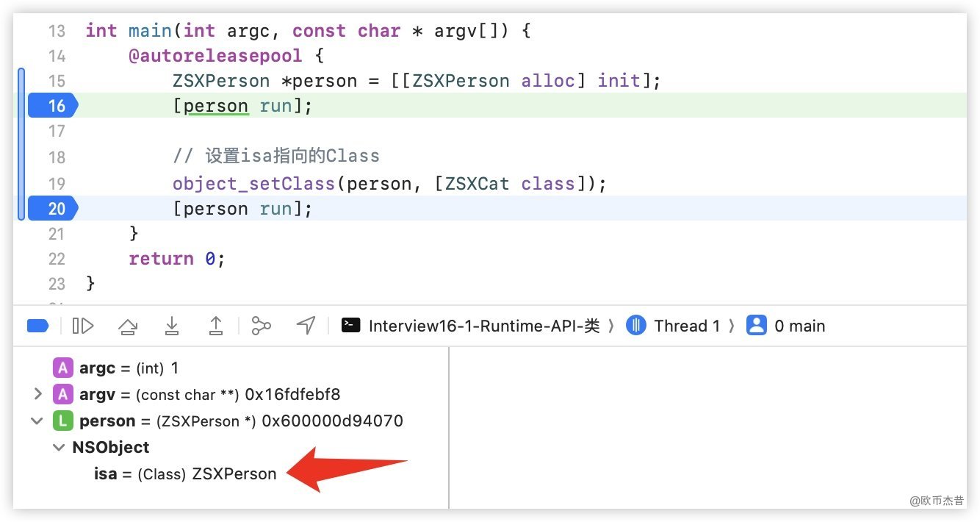
Task: Expand the argv variable row
Action: [x=37, y=395]
